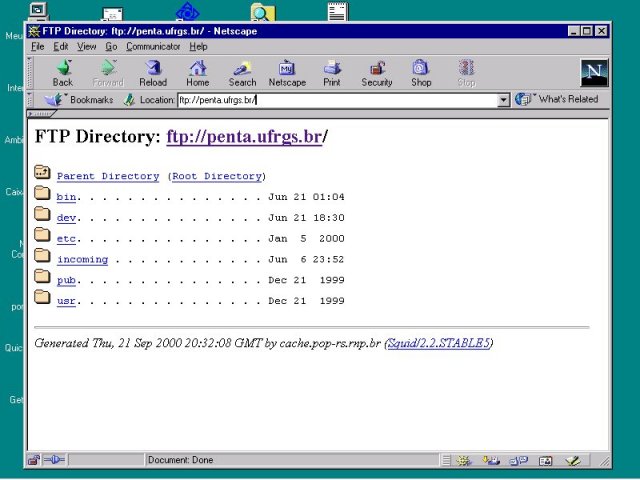The image size is (640, 480).
Task: Open the dev directory link
Action: click(66, 218)
